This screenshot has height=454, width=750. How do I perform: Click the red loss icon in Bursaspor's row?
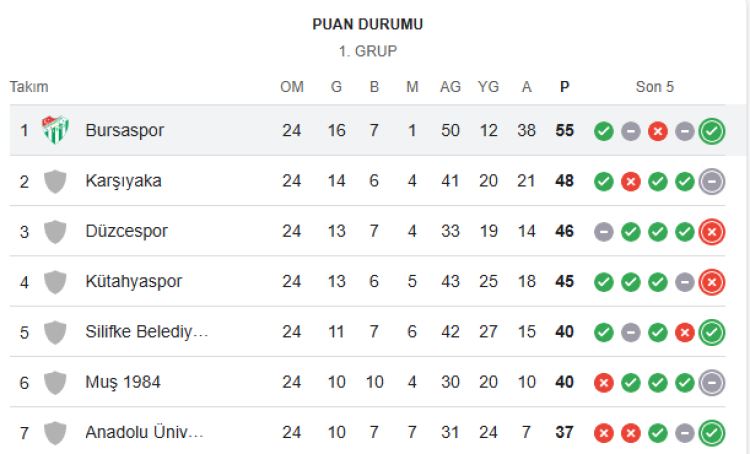click(658, 131)
